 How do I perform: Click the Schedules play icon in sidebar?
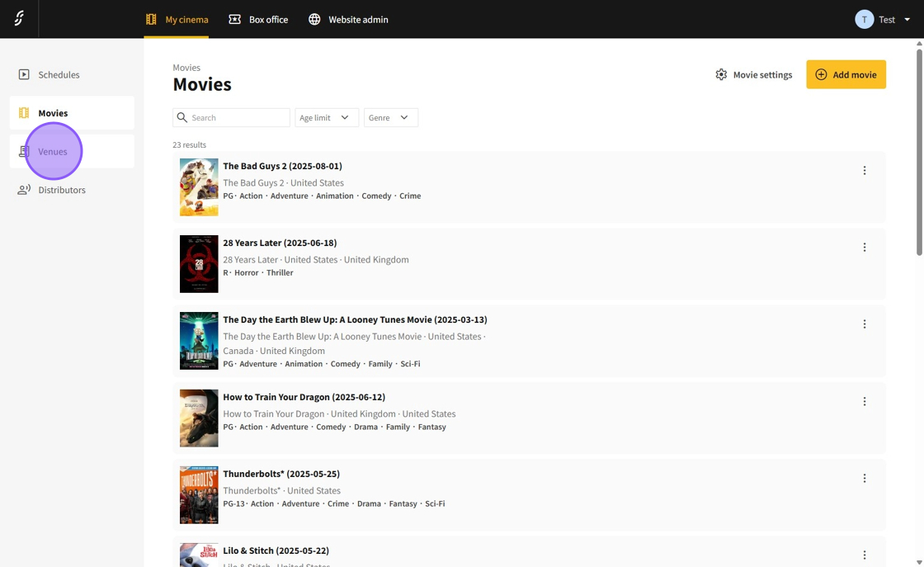[24, 74]
